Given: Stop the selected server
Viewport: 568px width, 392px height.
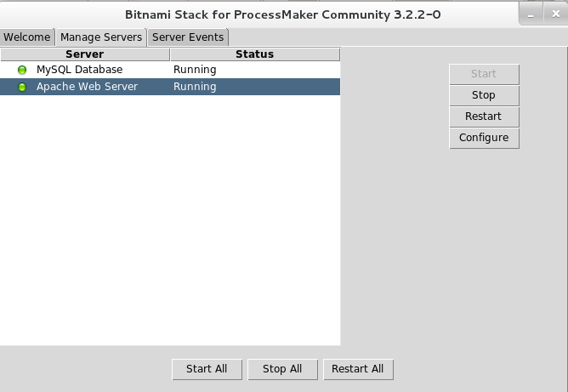Looking at the screenshot, I should pos(484,95).
